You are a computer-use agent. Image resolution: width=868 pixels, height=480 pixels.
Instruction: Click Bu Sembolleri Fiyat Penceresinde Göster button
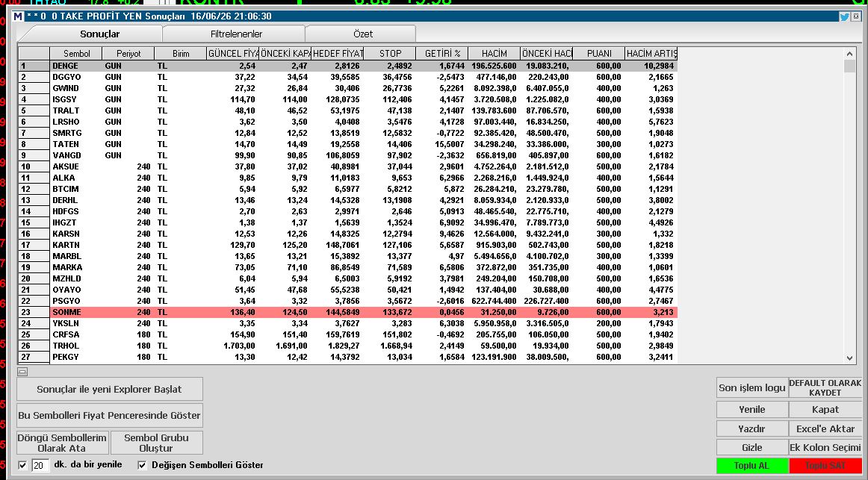coord(110,415)
